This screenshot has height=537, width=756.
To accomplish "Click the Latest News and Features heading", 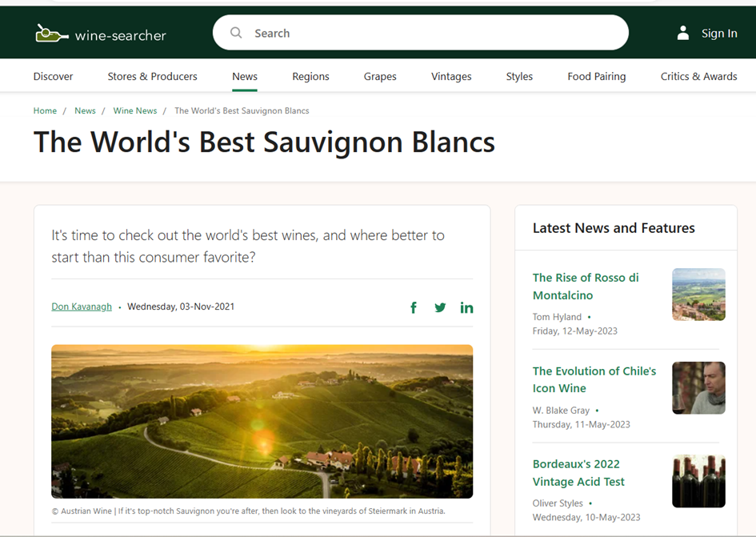I will pos(614,228).
